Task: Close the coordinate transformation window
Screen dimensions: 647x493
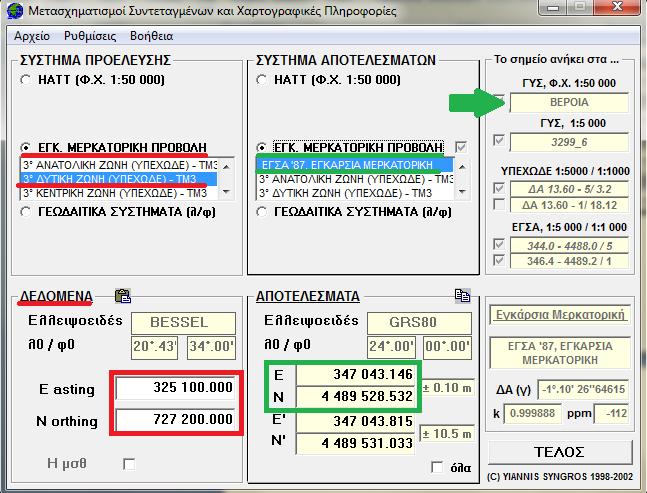Action: point(616,7)
